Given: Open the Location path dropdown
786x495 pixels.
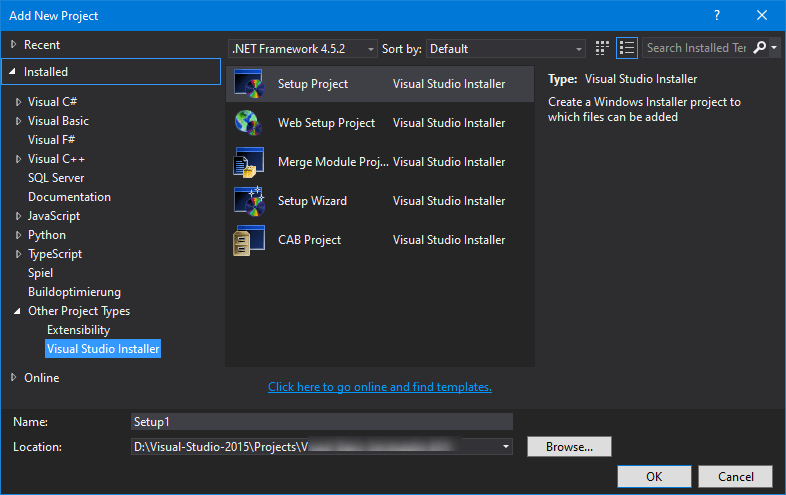Looking at the screenshot, I should (506, 446).
